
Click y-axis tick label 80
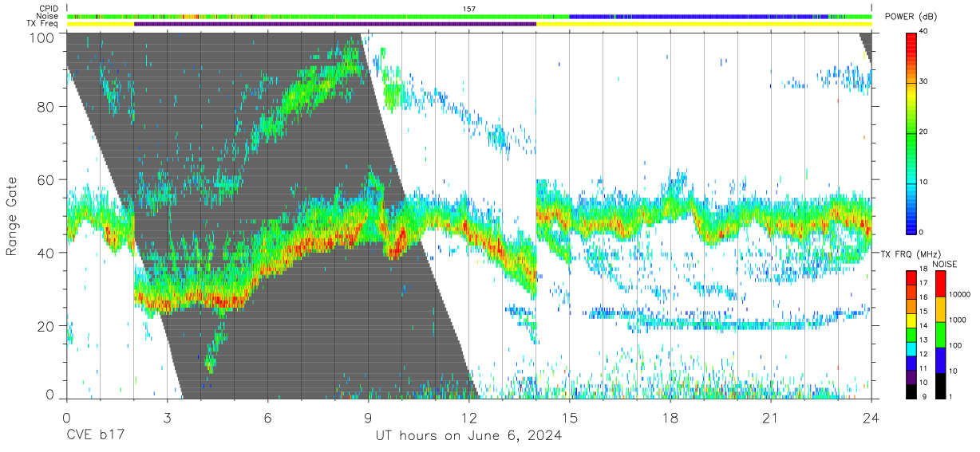(x=46, y=107)
